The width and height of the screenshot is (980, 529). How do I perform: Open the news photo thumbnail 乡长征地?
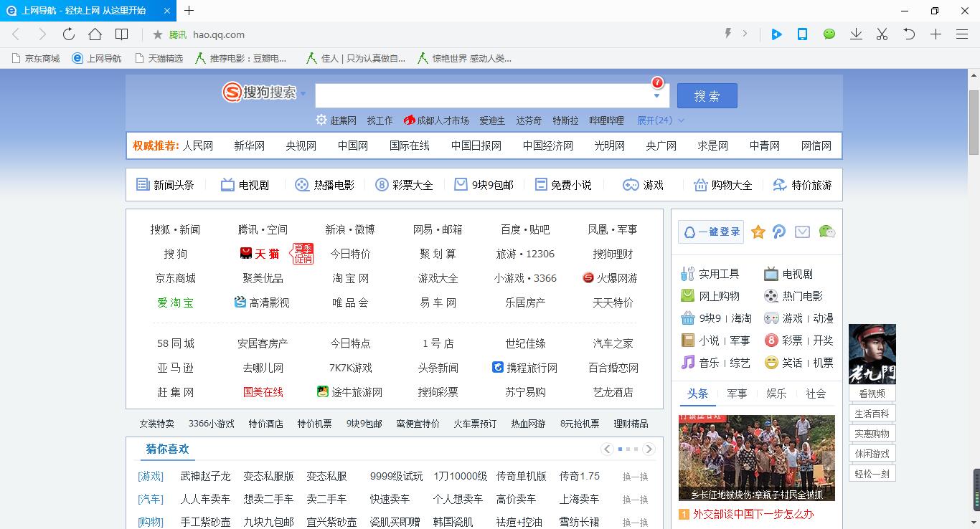point(757,458)
